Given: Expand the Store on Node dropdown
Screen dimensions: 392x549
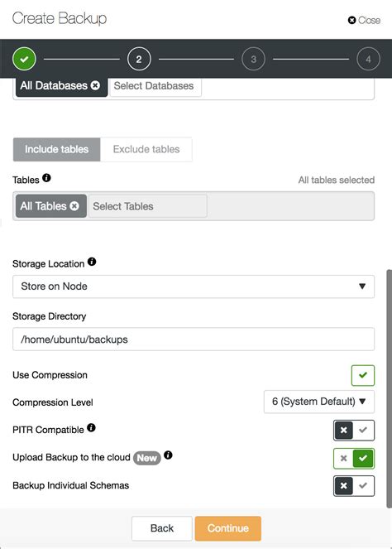Looking at the screenshot, I should pos(194,287).
